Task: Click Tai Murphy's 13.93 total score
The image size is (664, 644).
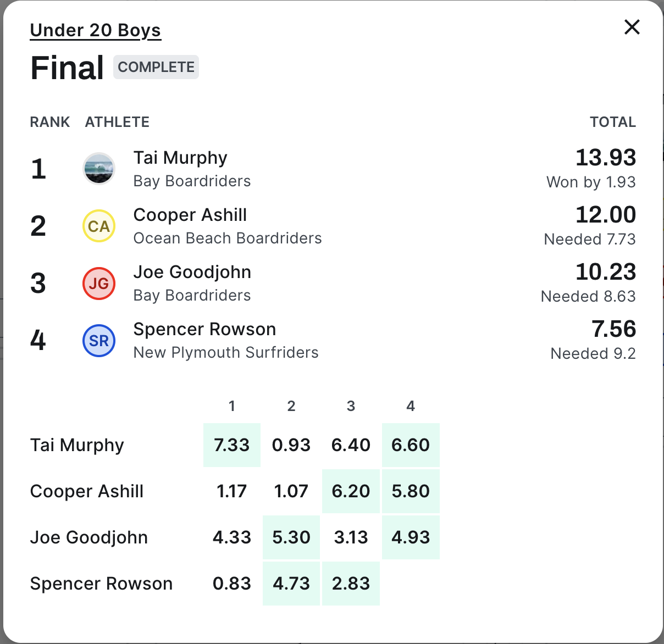Action: (605, 158)
